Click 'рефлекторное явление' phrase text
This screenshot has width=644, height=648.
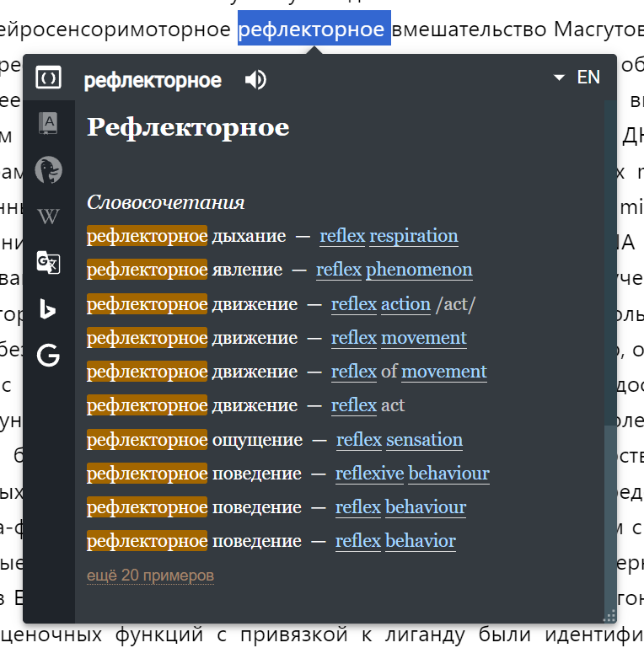point(185,270)
